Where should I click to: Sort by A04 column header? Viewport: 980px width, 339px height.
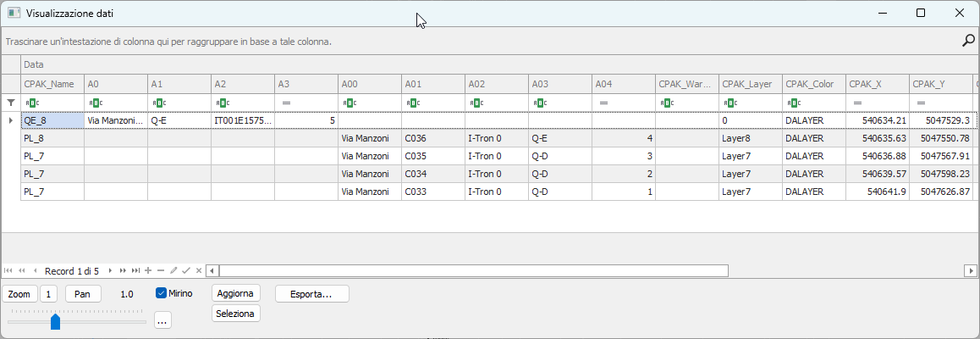[x=624, y=84]
